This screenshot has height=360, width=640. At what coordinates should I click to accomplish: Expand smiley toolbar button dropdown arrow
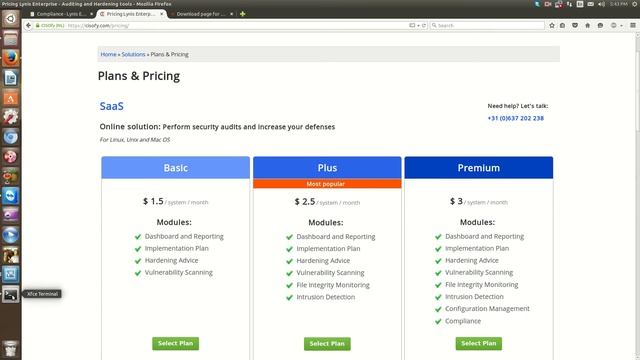click(x=621, y=25)
